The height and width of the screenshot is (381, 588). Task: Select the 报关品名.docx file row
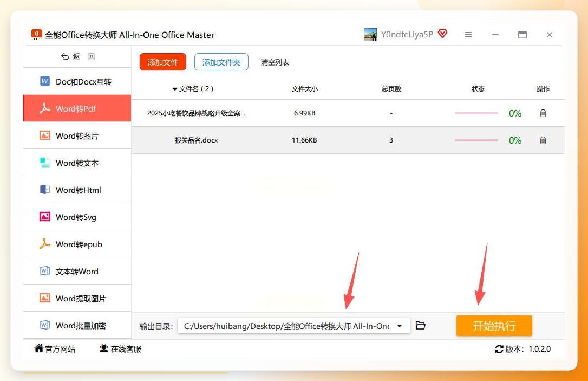point(348,140)
